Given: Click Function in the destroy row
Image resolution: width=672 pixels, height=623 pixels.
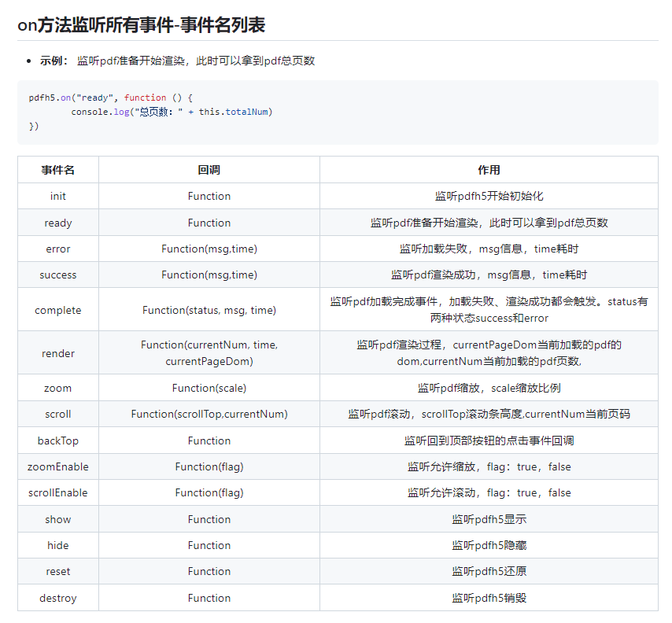Looking at the screenshot, I should 209,598.
